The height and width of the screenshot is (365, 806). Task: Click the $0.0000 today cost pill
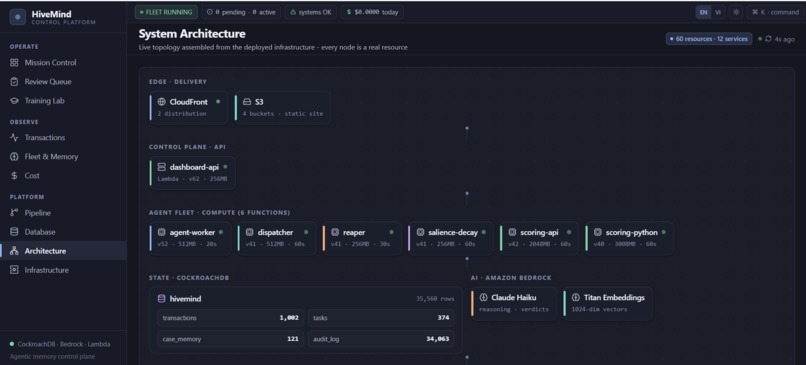point(372,12)
